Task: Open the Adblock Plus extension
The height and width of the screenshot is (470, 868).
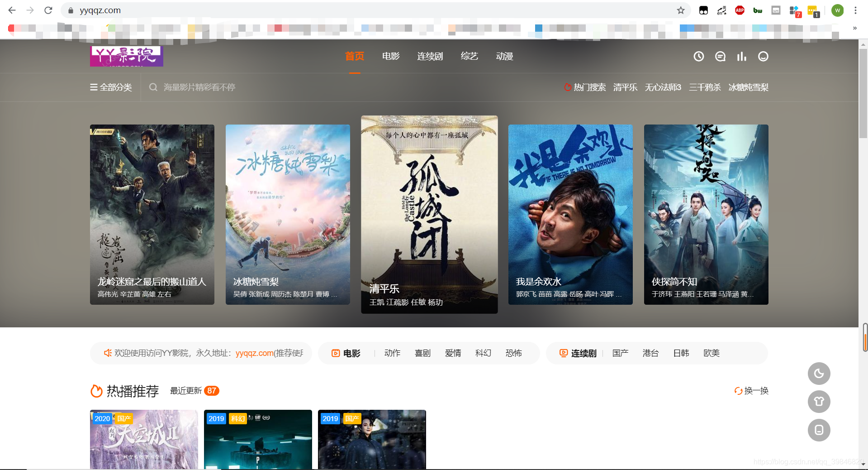Action: [740, 10]
